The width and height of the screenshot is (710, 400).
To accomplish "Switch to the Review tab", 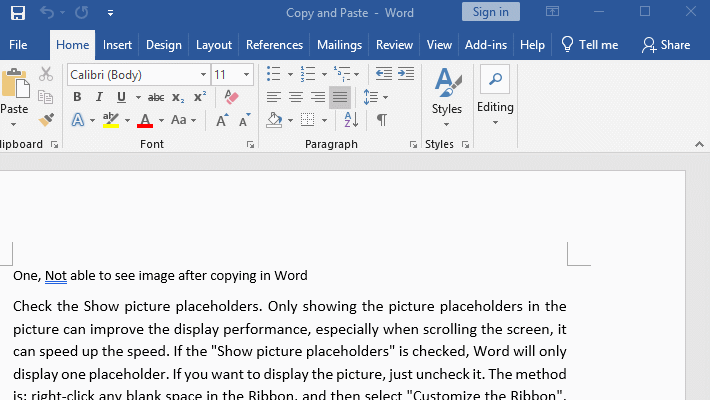I will [394, 45].
